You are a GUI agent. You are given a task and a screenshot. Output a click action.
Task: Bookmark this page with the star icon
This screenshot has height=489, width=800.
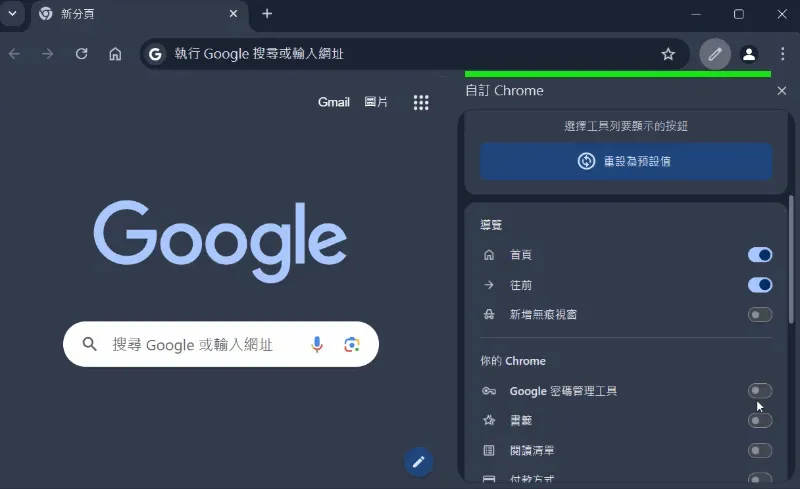[668, 54]
